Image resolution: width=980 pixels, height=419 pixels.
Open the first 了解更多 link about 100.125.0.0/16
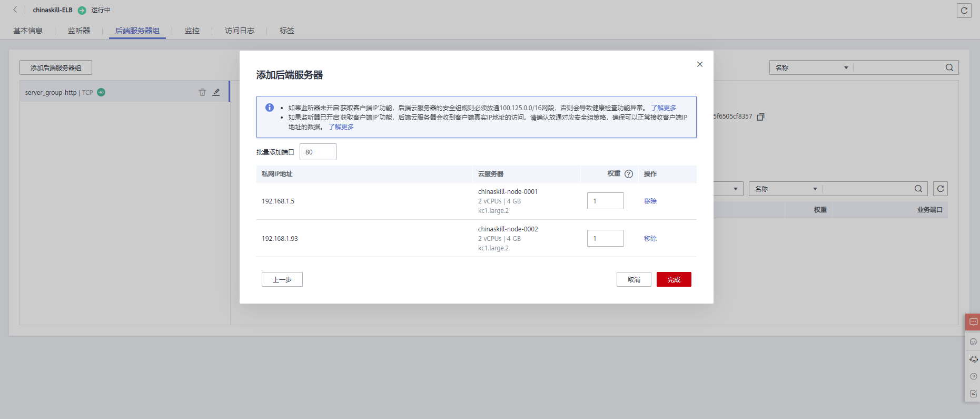[664, 108]
